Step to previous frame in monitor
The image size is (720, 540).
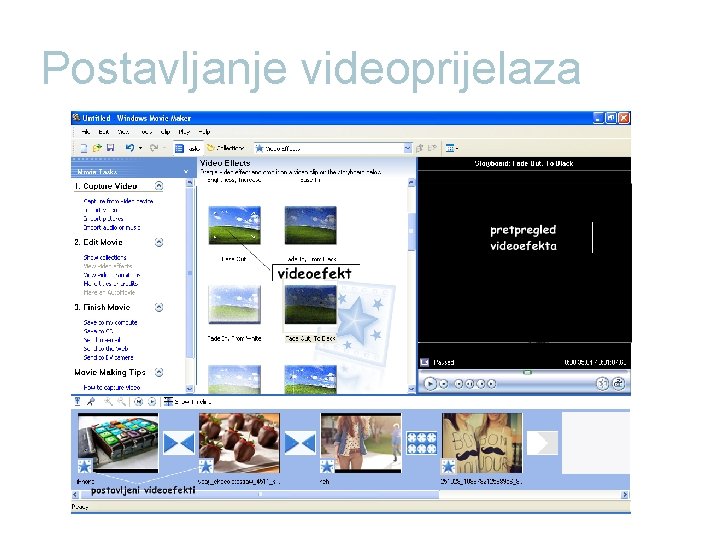tap(469, 384)
